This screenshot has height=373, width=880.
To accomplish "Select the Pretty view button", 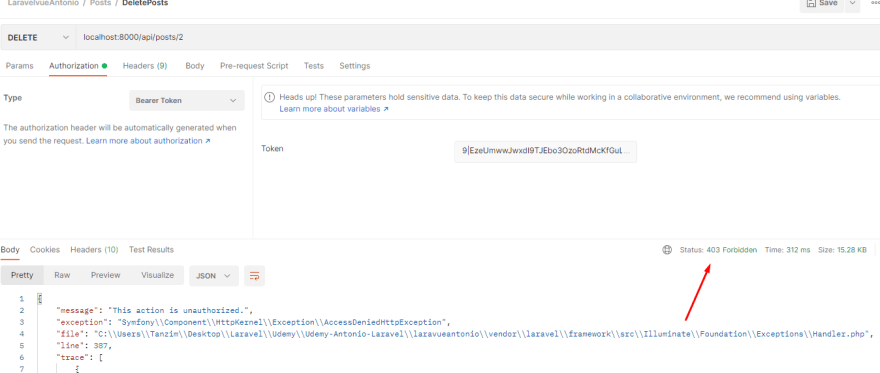I will pos(22,275).
